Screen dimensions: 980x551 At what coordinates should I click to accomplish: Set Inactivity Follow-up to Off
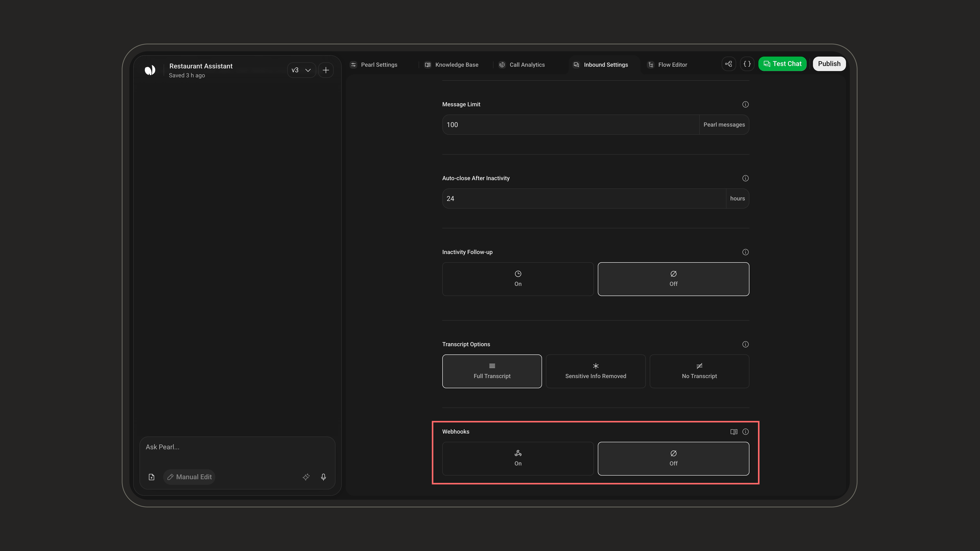[673, 279]
